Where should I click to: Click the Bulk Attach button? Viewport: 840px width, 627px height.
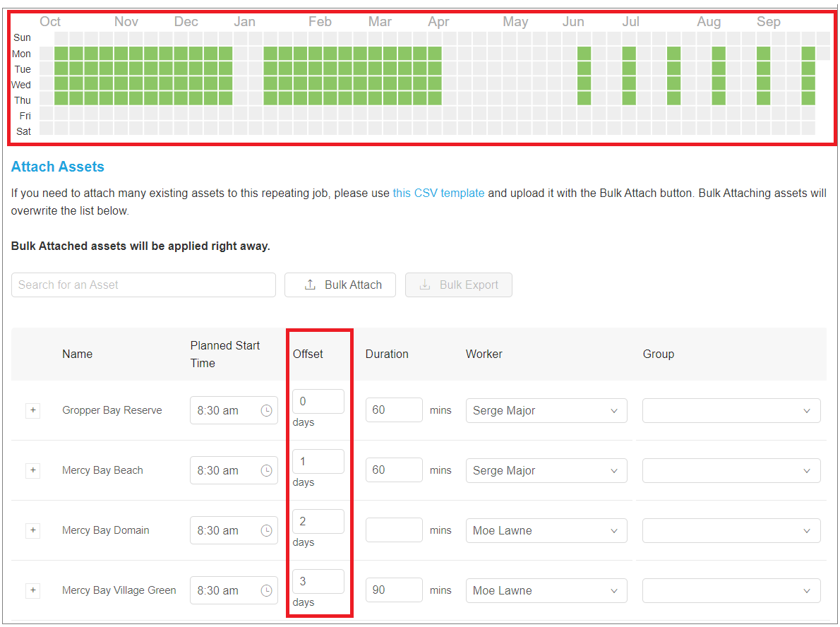coord(340,285)
